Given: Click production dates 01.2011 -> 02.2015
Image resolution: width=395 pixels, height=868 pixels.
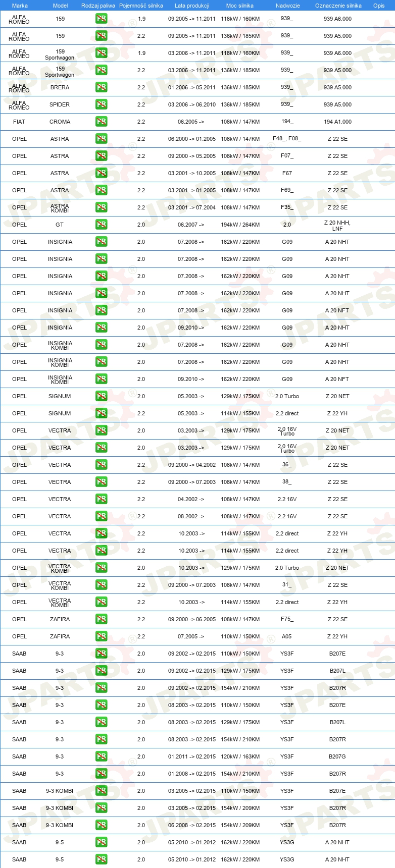Looking at the screenshot, I should pos(192,756).
